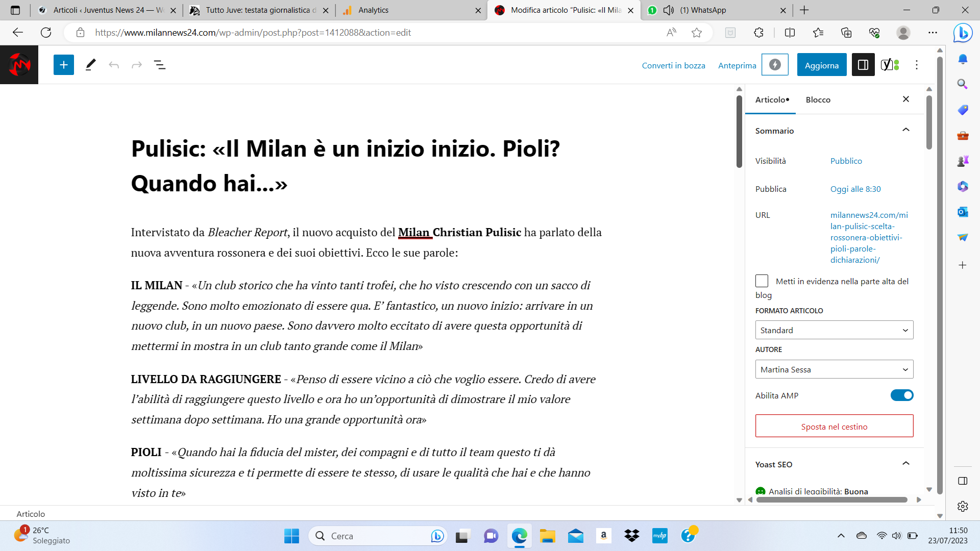The image size is (980, 551).
Task: Click the Read aloud icon in address bar
Action: click(x=671, y=33)
